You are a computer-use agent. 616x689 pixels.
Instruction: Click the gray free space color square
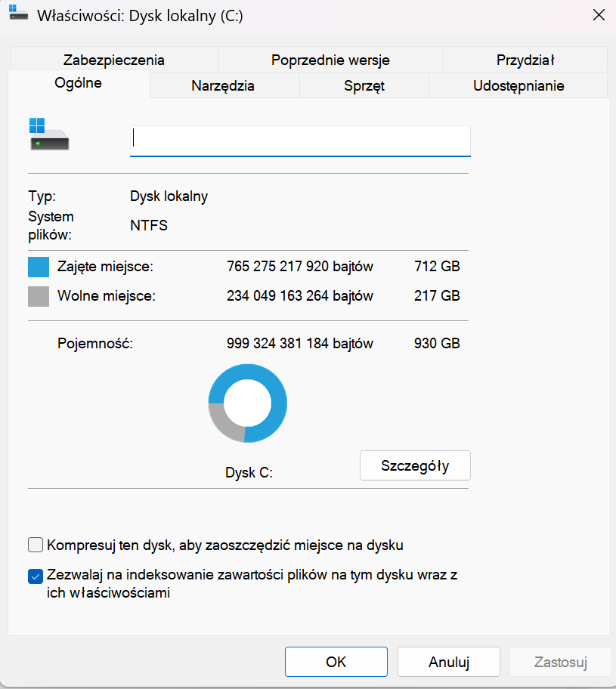click(39, 296)
